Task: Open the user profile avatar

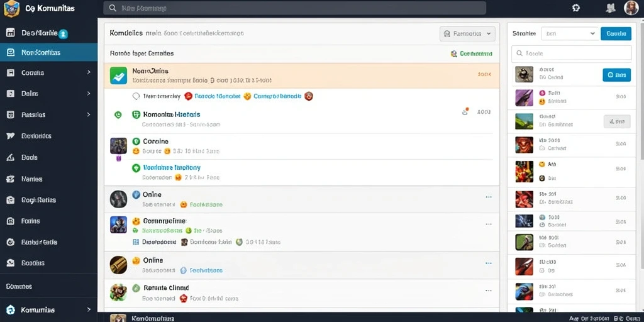Action: (631, 8)
